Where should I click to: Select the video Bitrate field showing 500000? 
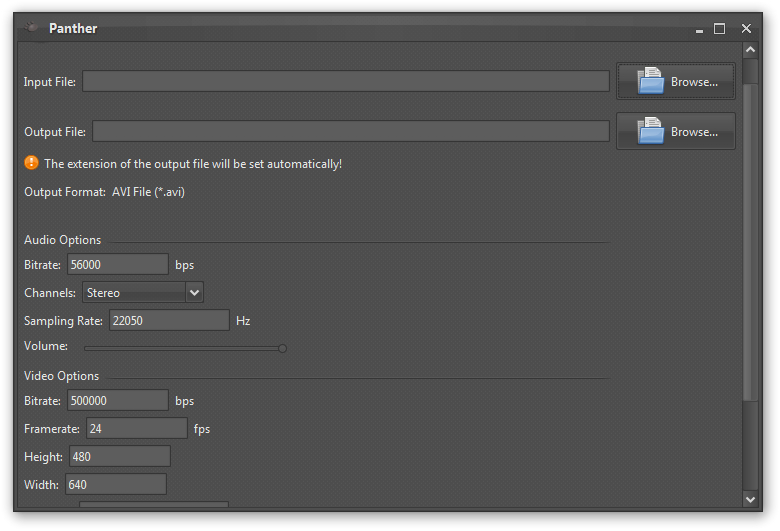[x=117, y=401]
